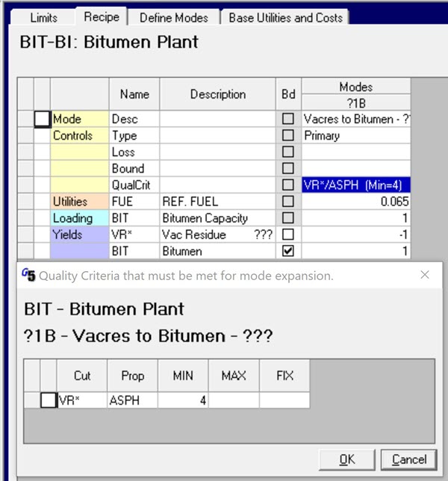Enable the Bd checkbox for FUE utility
Screen dimensions: 448x481
[288, 202]
